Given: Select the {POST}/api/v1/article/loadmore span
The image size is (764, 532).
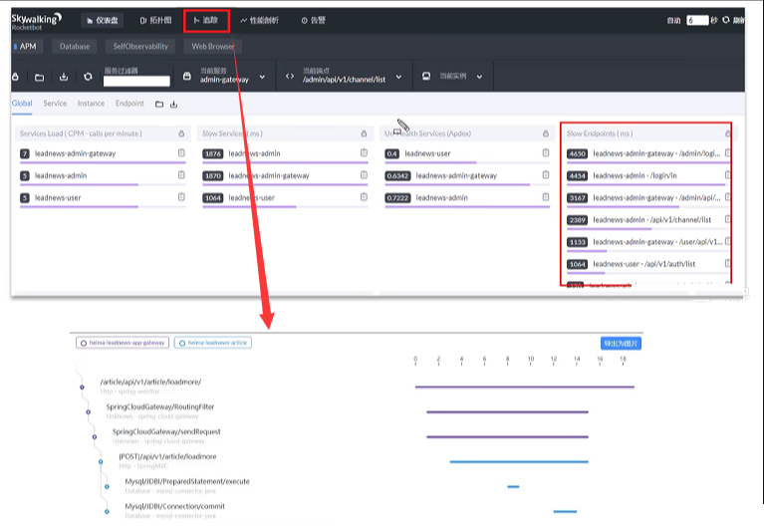Looking at the screenshot, I should click(167, 456).
